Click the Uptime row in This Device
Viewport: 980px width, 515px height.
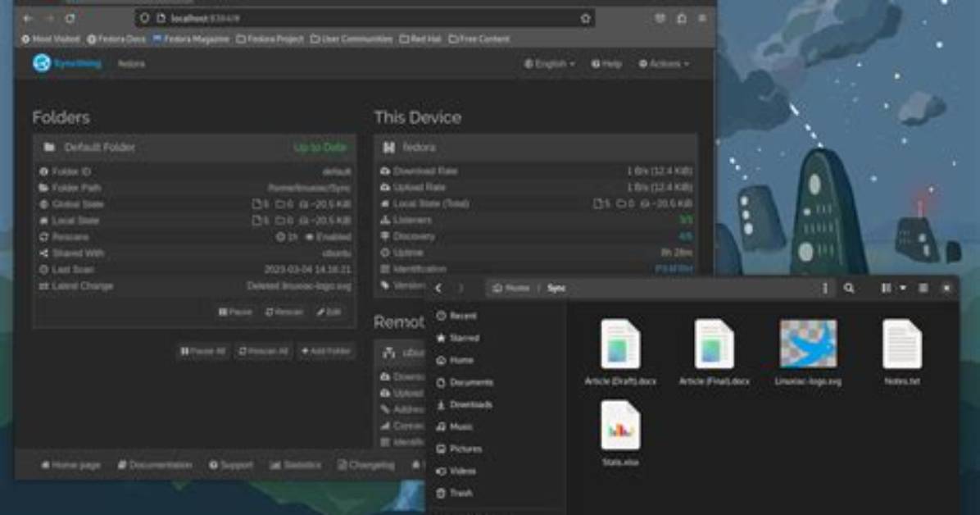coord(536,253)
